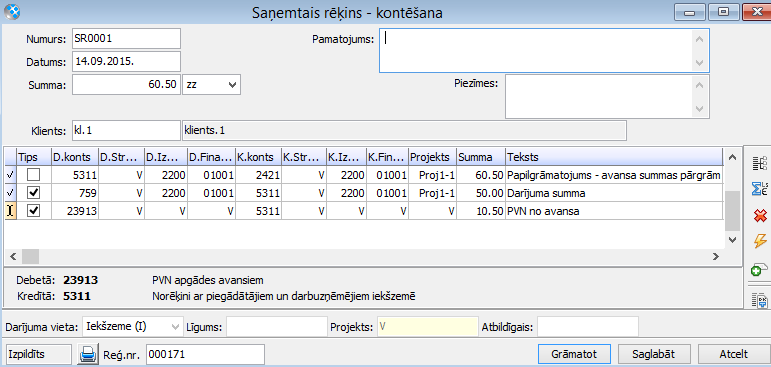771x367 pixels.
Task: Click the structure tree icon in side toolbar
Action: click(x=760, y=164)
